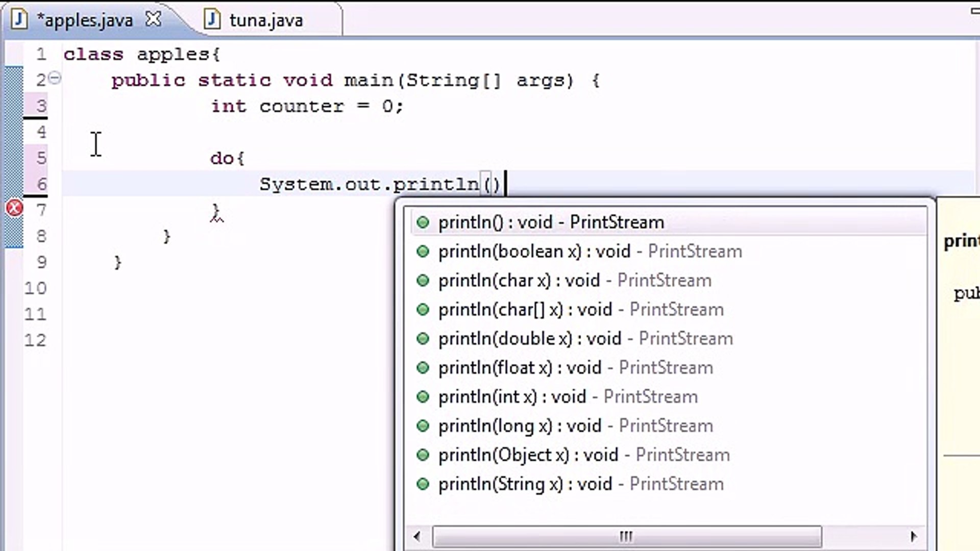The height and width of the screenshot is (551, 980).
Task: Click the horizontal scrollbar thumb in the popup
Action: point(627,537)
